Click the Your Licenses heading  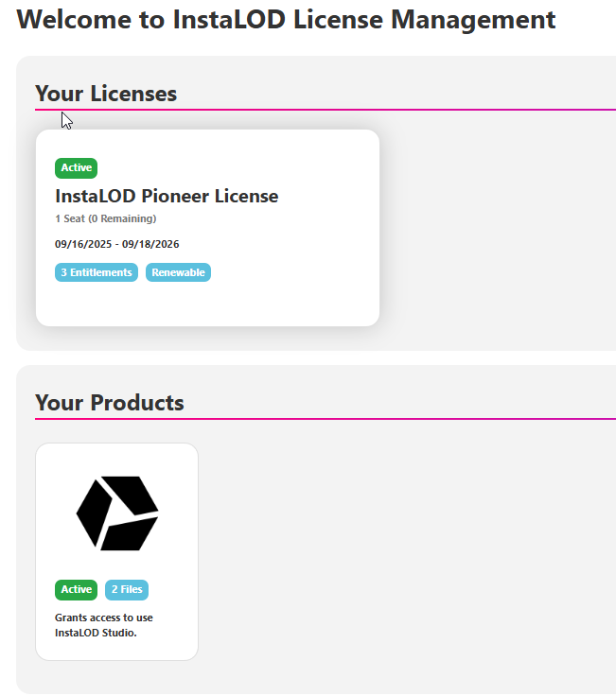[106, 94]
